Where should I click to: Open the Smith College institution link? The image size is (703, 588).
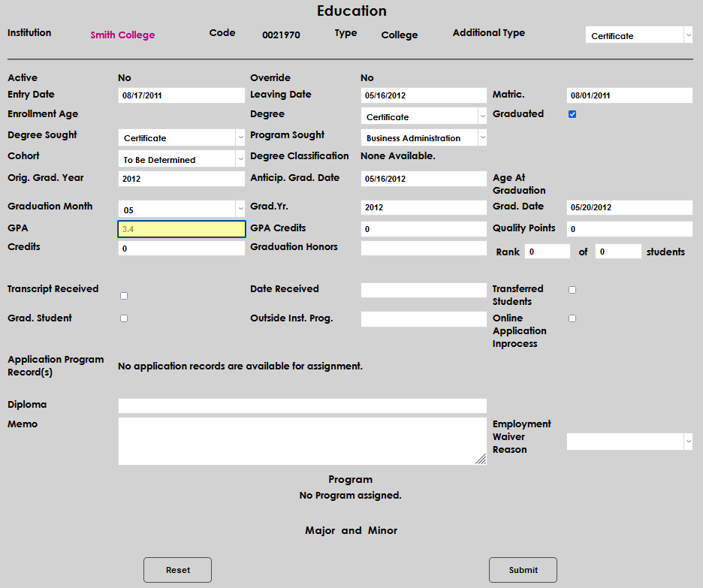(122, 35)
